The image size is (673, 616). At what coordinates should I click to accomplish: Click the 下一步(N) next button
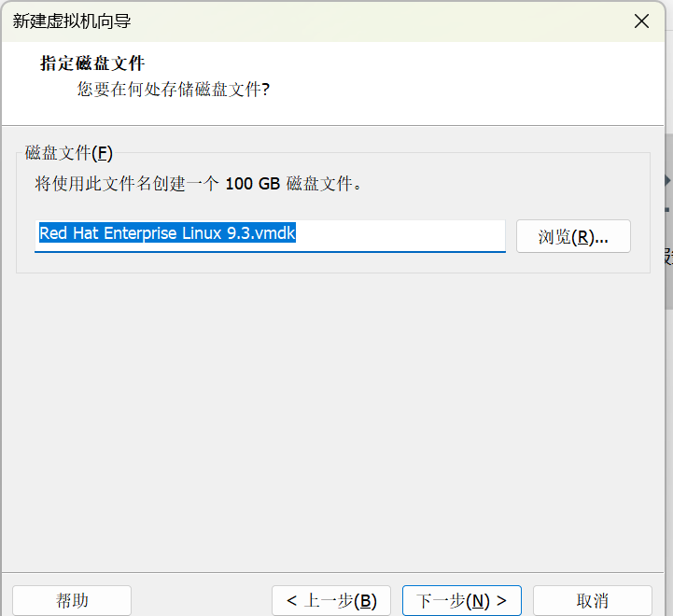(462, 600)
